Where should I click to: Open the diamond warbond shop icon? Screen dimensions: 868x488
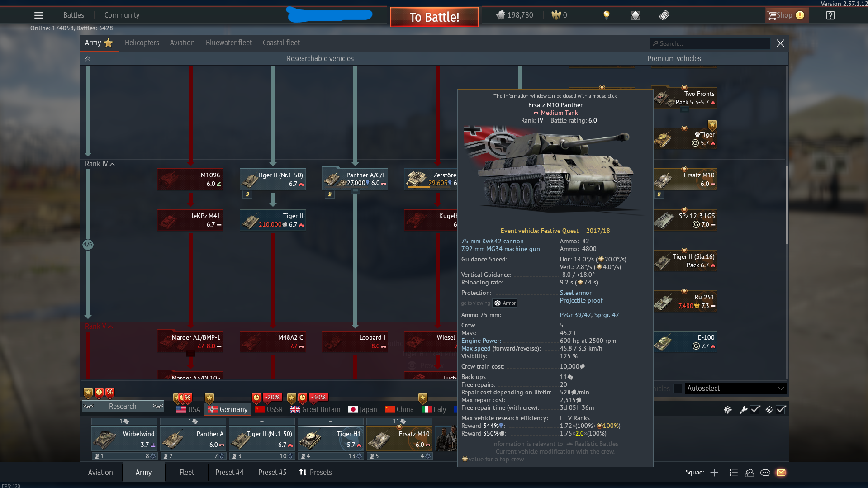pyautogui.click(x=636, y=15)
